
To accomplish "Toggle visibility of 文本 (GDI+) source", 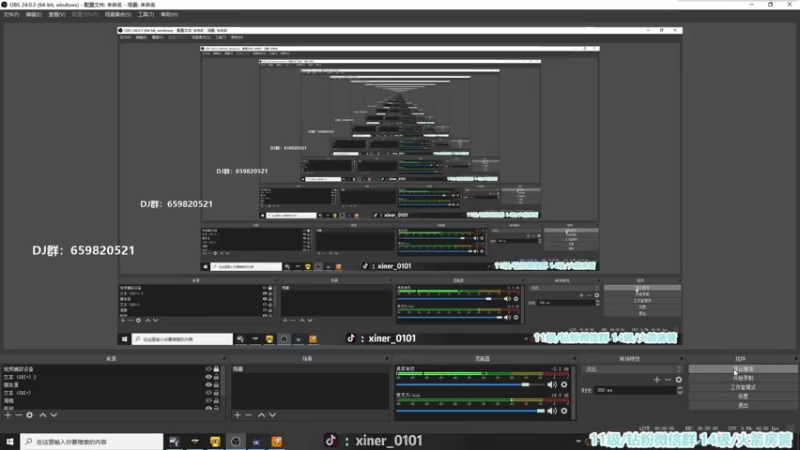I will 208,393.
